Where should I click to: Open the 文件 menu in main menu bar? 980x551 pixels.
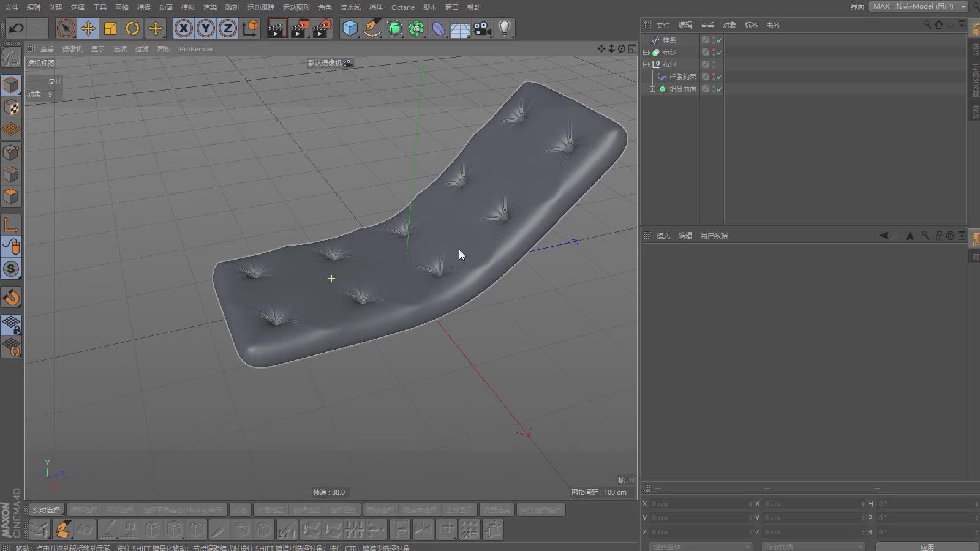pos(12,7)
